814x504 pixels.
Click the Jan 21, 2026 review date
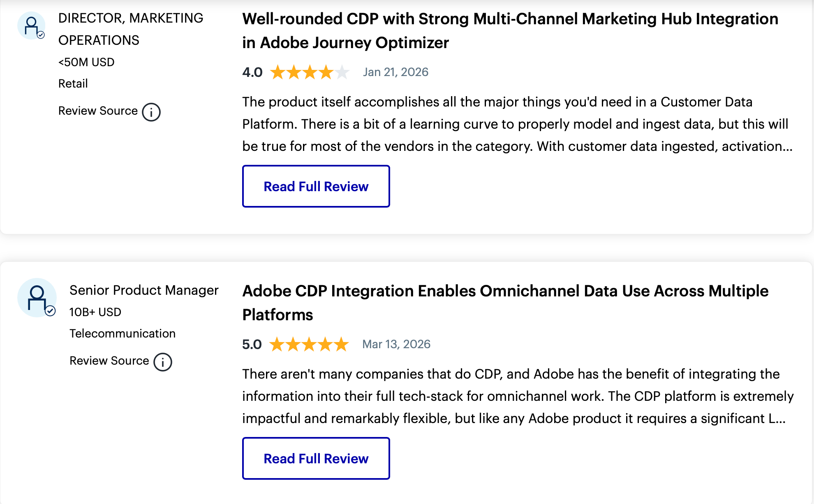[x=395, y=72]
